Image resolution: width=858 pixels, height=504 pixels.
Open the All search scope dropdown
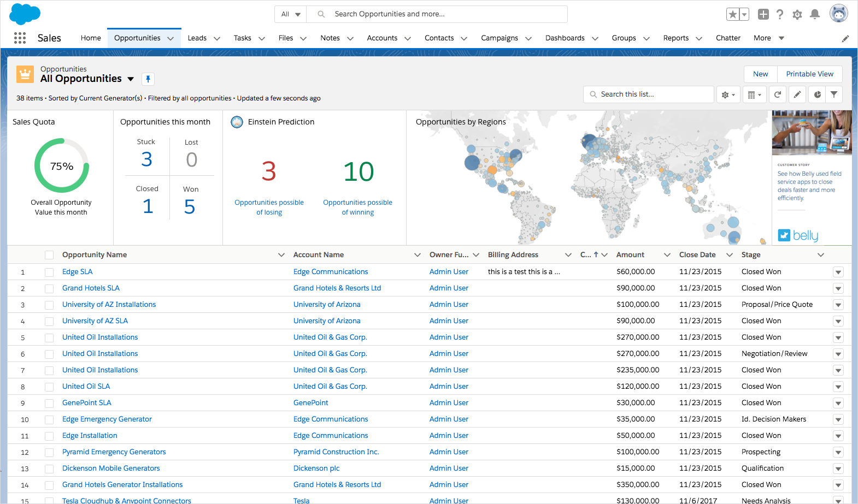(x=291, y=14)
